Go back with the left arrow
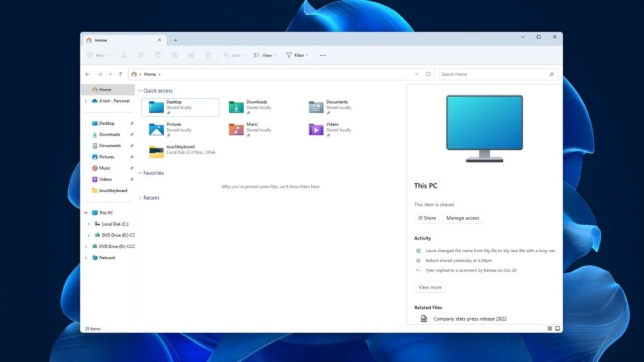644x362 pixels. pyautogui.click(x=87, y=74)
